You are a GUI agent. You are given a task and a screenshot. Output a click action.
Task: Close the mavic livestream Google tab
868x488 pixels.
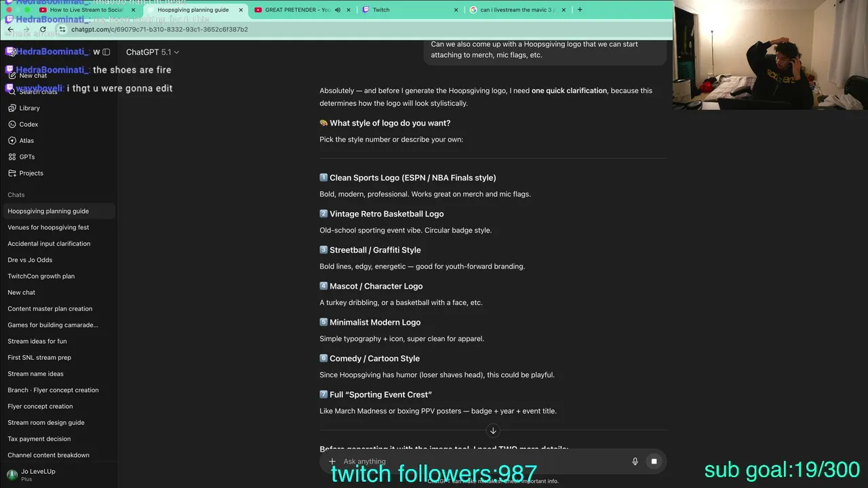[x=564, y=10]
